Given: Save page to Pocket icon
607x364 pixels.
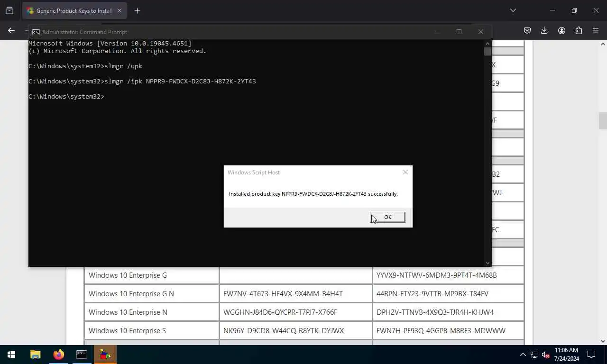Looking at the screenshot, I should click(x=527, y=30).
